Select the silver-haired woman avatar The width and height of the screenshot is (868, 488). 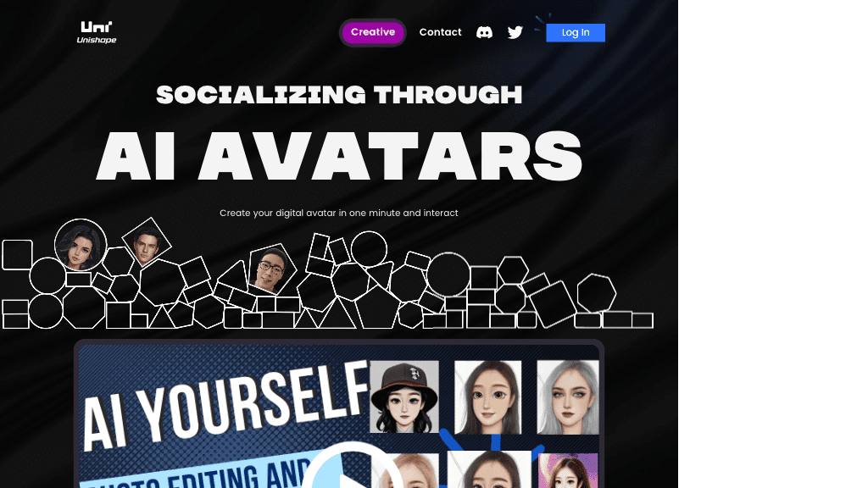[x=567, y=397]
